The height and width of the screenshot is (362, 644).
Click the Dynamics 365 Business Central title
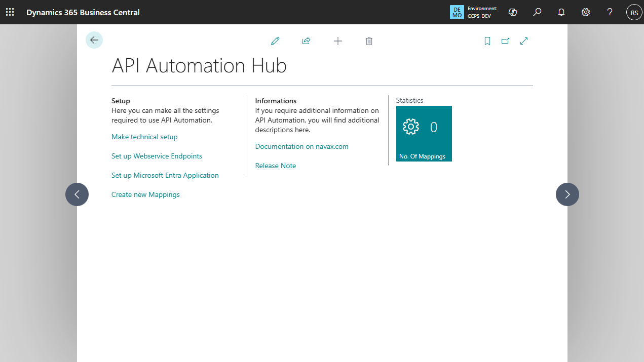[83, 12]
